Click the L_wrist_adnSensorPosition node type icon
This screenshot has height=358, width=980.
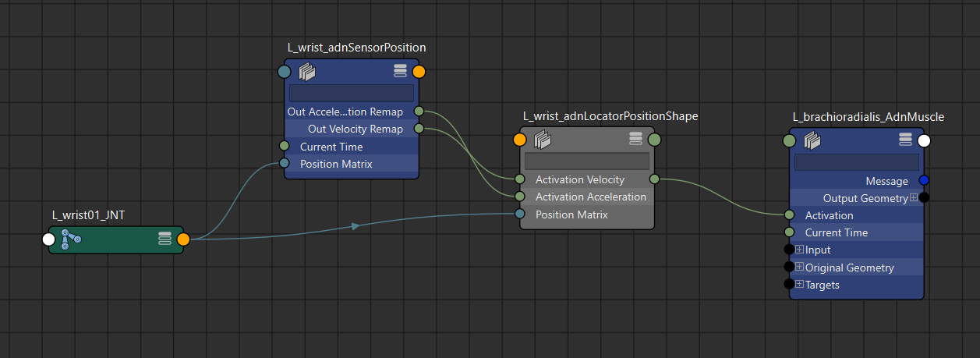pos(307,72)
